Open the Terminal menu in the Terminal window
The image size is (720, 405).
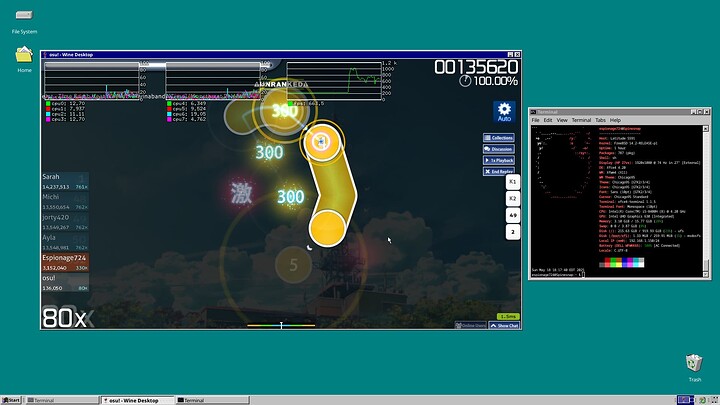pyautogui.click(x=581, y=120)
